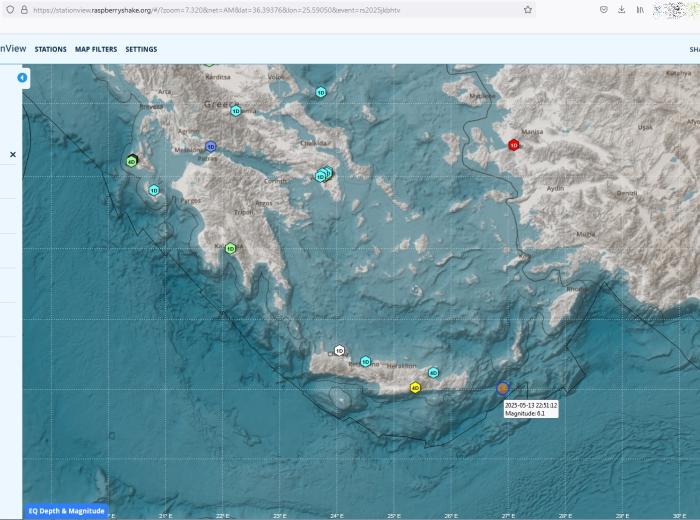Click the Magnitude: 6.1 tooltip text
Viewport: 700px width, 520px height.
[x=525, y=414]
